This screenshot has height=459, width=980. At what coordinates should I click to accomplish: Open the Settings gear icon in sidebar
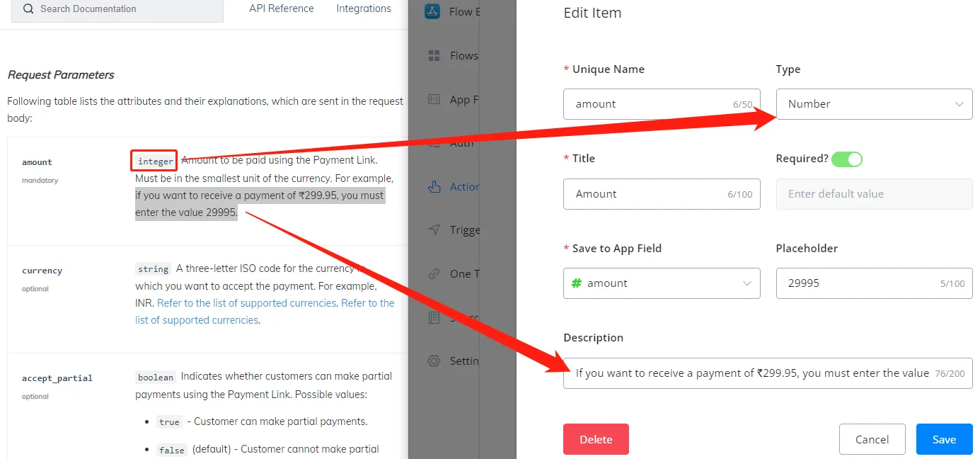point(434,361)
